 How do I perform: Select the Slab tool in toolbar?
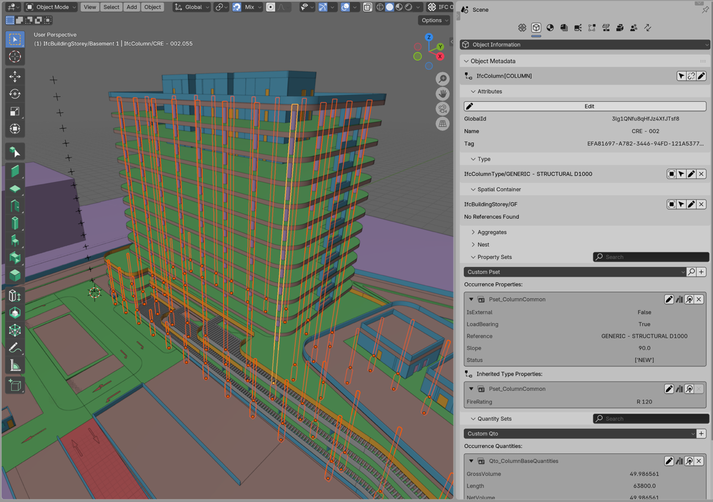[15, 188]
